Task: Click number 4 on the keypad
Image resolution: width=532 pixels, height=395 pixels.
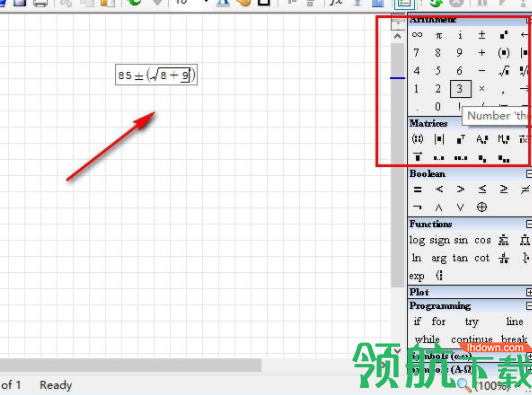Action: click(417, 71)
